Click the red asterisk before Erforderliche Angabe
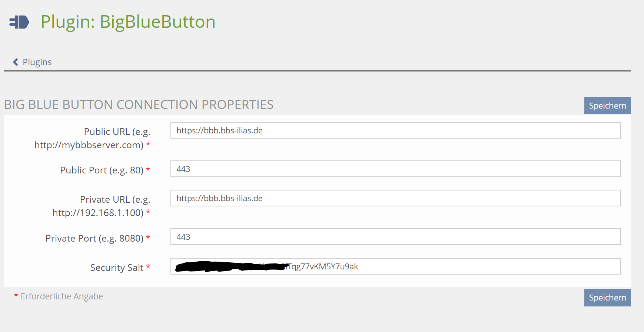644x332 pixels. point(16,295)
